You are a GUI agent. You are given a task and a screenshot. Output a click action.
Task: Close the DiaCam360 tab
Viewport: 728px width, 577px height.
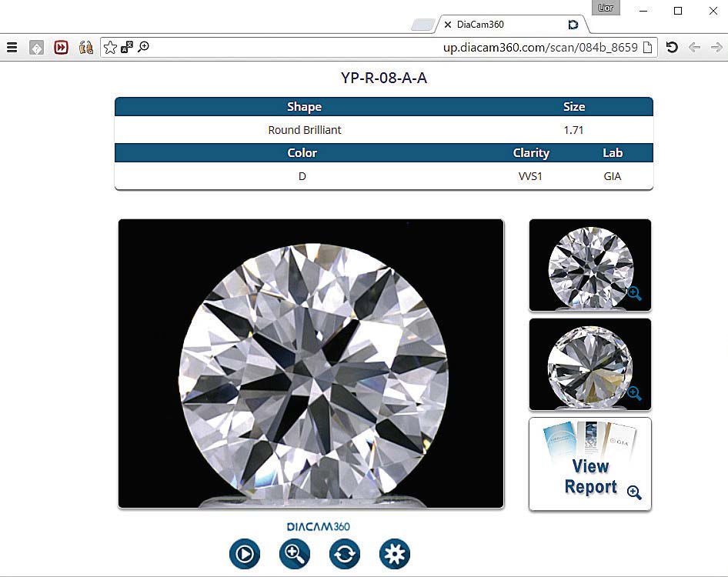(x=448, y=25)
